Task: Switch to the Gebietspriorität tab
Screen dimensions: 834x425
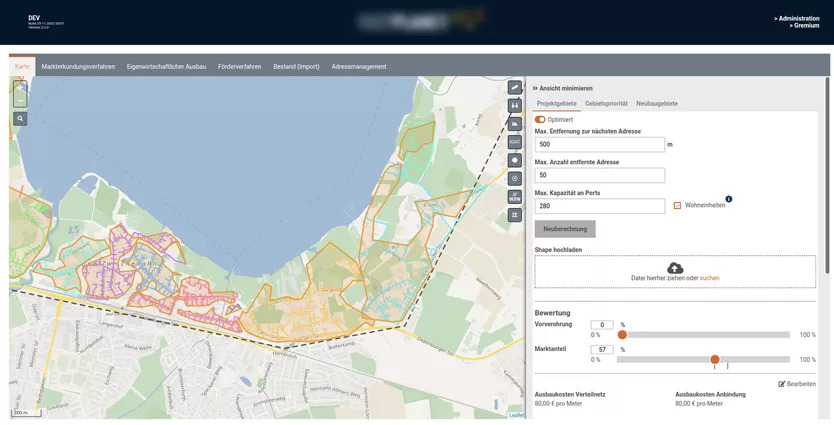Action: point(606,104)
